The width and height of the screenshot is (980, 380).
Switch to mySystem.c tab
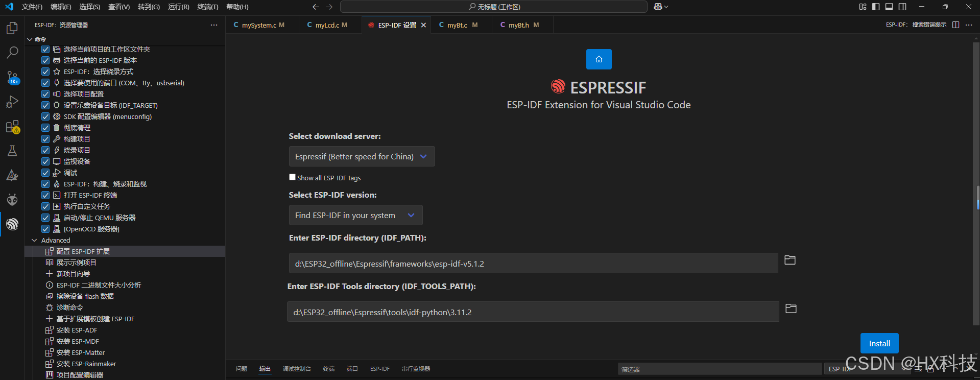point(259,25)
